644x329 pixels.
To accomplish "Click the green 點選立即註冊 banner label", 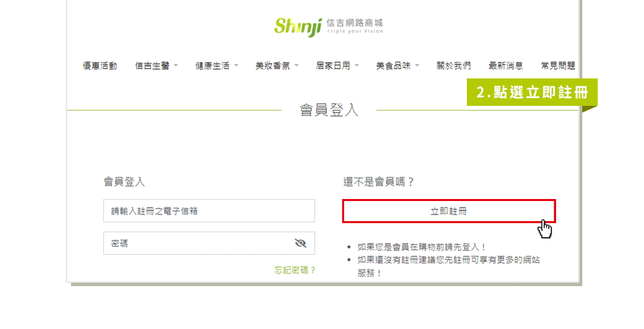I will [532, 92].
